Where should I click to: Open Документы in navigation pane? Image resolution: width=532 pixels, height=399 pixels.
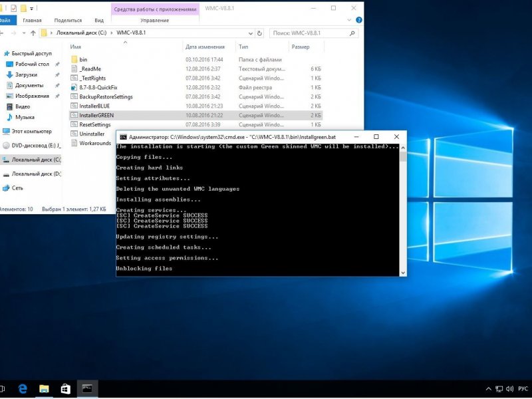(x=29, y=86)
